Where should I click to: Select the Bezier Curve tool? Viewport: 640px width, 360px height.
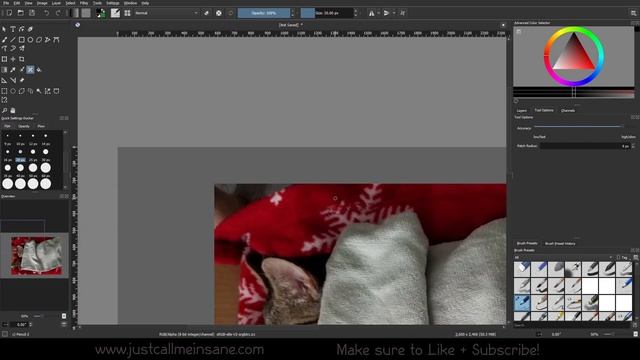56,40
